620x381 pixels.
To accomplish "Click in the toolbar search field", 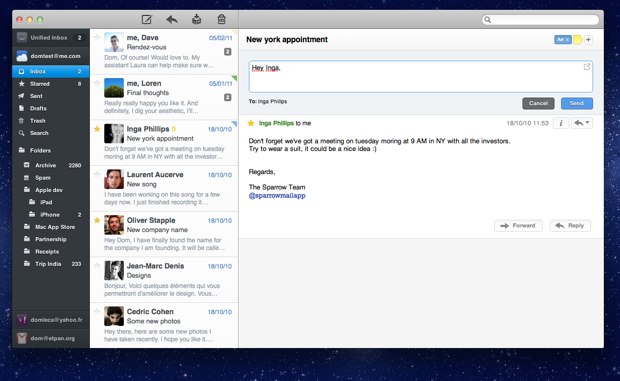I will (540, 19).
